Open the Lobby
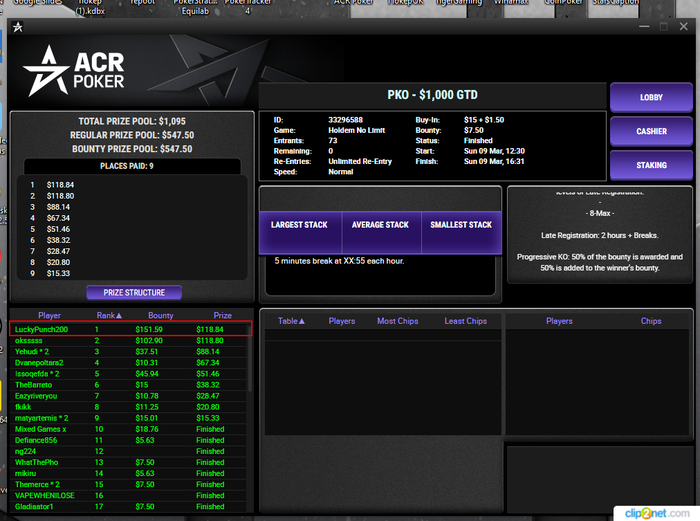 (x=651, y=97)
